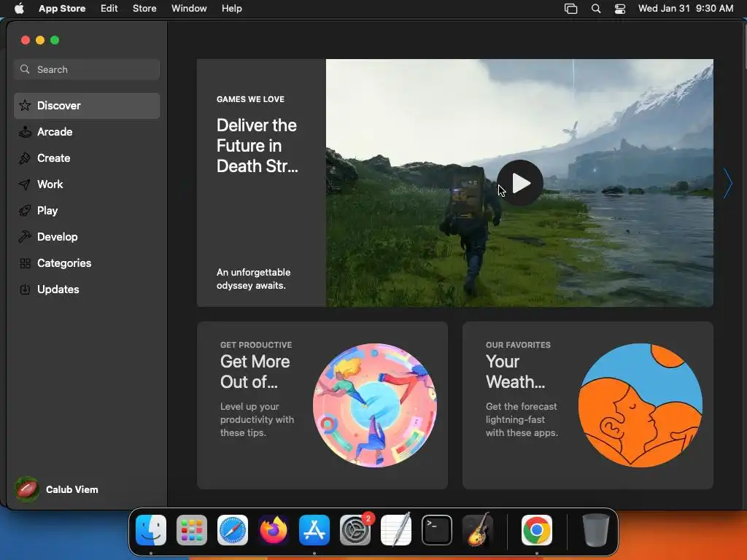Open the Apple menu
747x560 pixels.
click(x=19, y=9)
